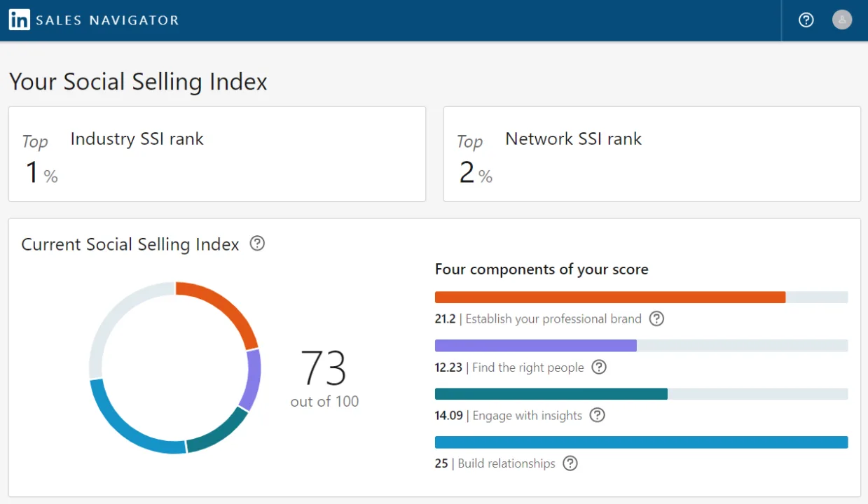868x504 pixels.
Task: Click 'Find the right people' label
Action: 528,367
